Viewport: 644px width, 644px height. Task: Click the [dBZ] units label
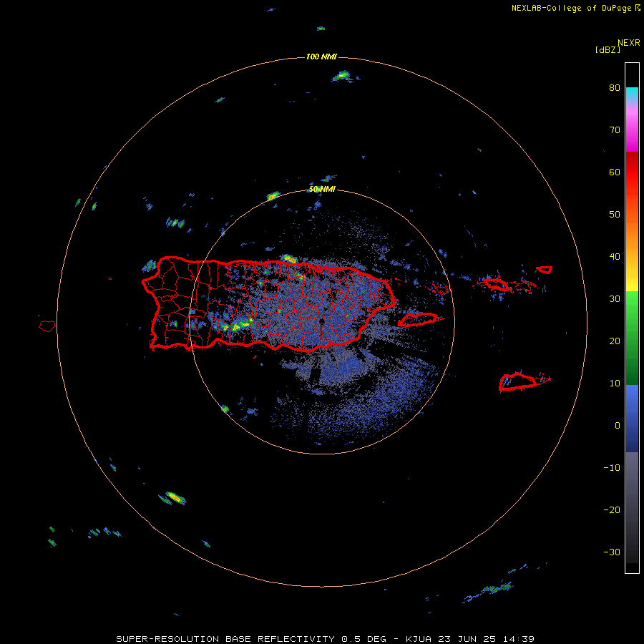coord(608,49)
